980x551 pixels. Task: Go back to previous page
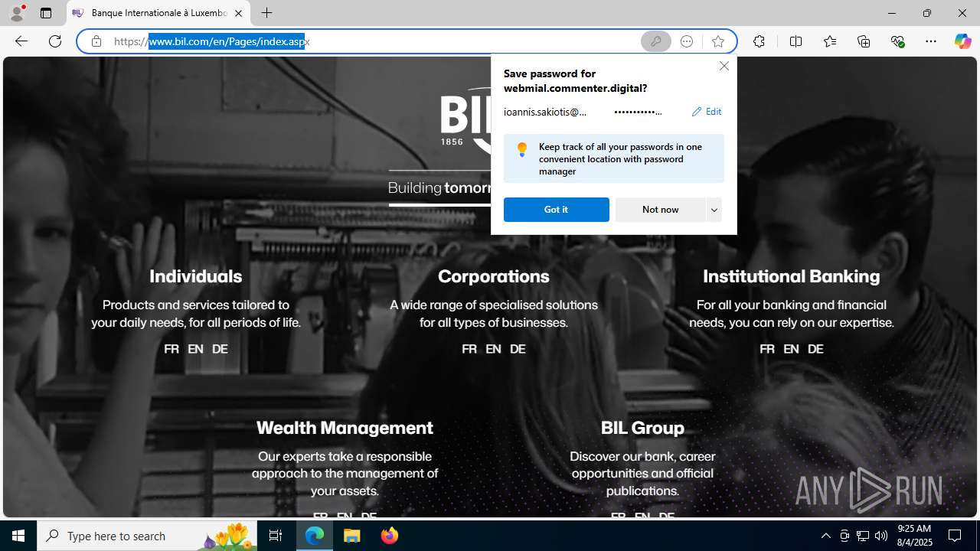click(21, 41)
